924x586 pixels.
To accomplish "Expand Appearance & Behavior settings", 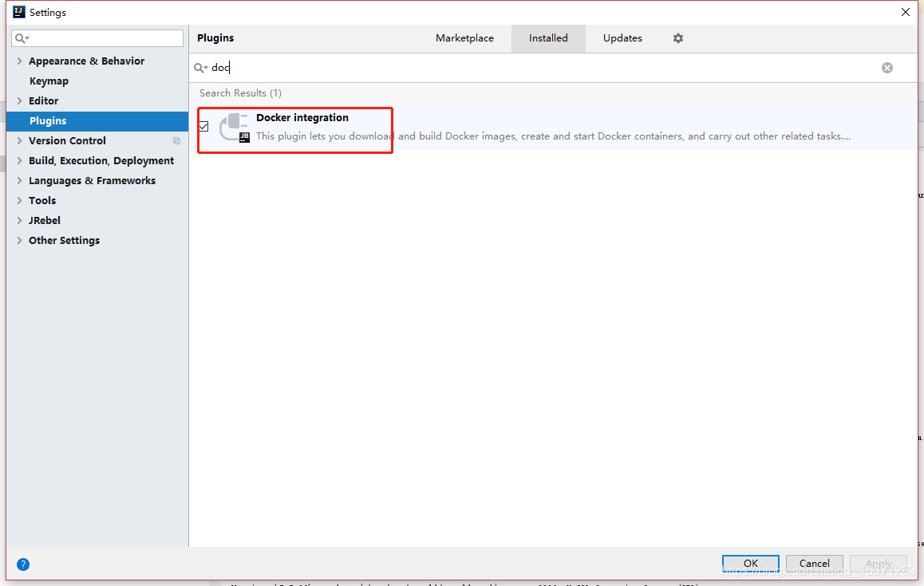I will pyautogui.click(x=19, y=61).
